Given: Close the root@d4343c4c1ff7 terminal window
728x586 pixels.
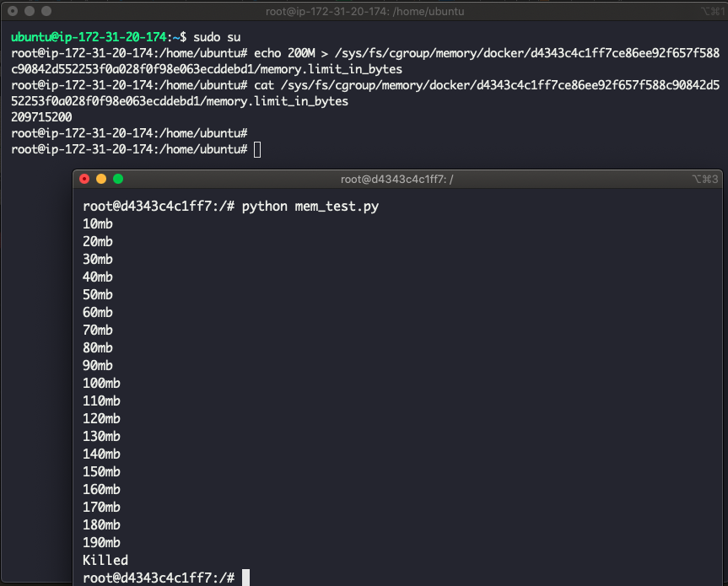Looking at the screenshot, I should (84, 179).
